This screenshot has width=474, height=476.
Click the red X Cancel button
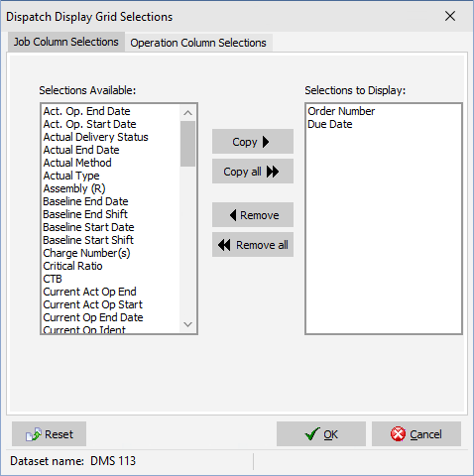416,434
